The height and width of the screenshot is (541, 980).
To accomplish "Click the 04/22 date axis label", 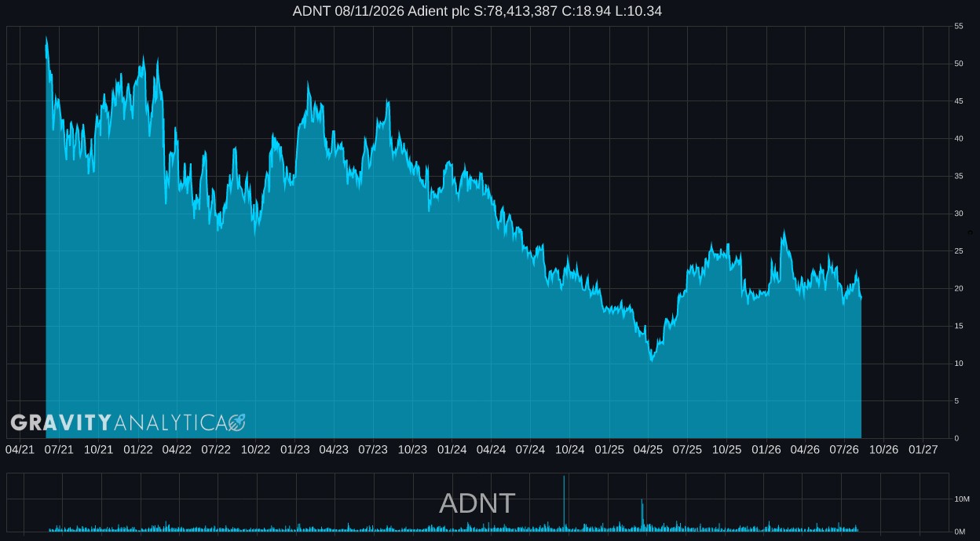I will [177, 450].
